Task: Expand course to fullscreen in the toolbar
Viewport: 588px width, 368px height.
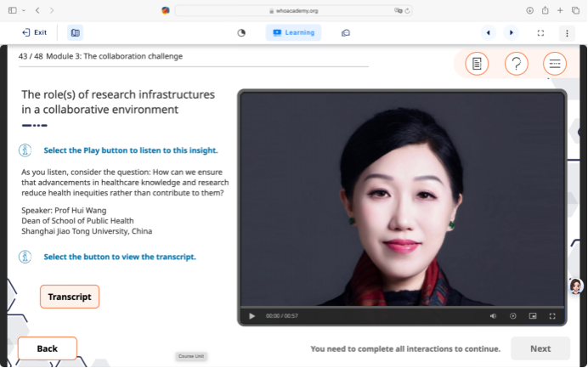Action: (540, 32)
